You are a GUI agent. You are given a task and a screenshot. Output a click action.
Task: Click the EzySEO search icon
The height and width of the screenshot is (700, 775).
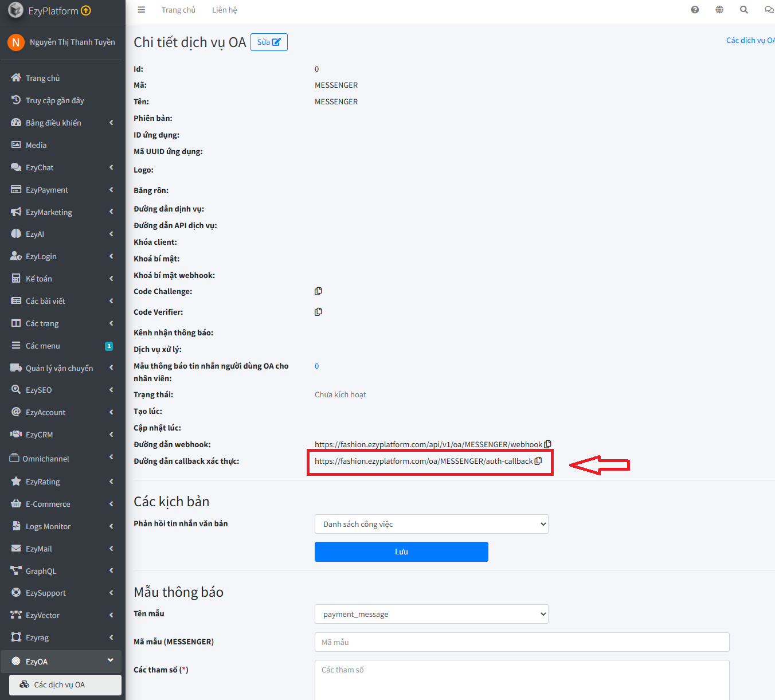pos(16,389)
